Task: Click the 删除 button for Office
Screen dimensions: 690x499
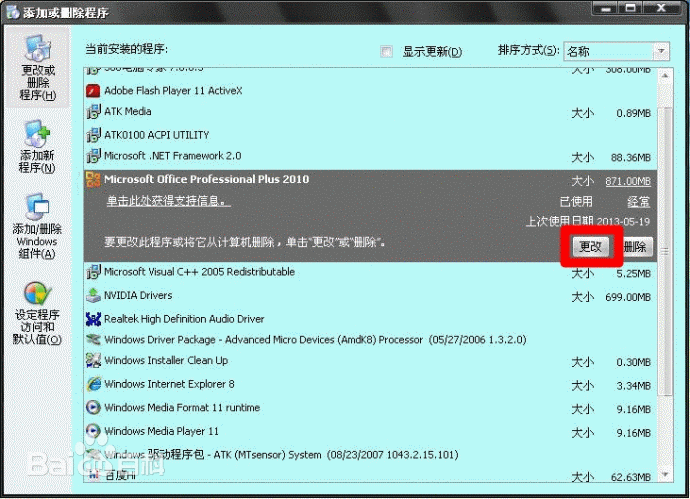Action: tap(635, 246)
